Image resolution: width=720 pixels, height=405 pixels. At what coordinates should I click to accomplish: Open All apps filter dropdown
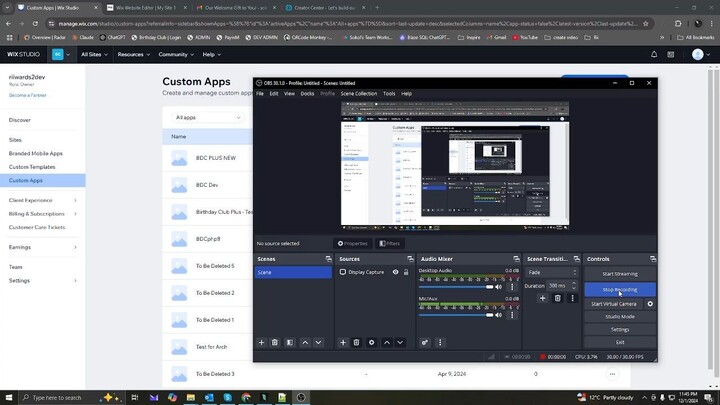tap(208, 118)
